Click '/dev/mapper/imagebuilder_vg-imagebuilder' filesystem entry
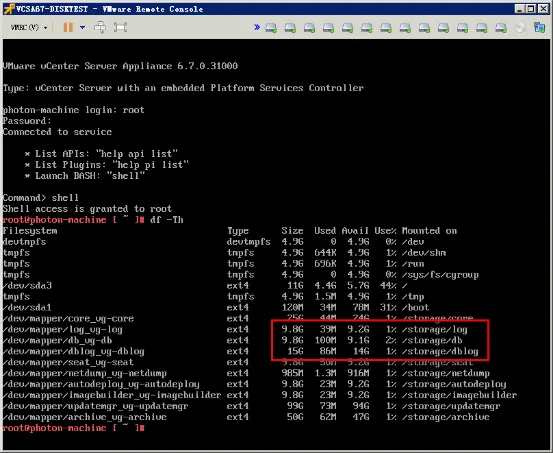This screenshot has width=553, height=453. tap(112, 395)
